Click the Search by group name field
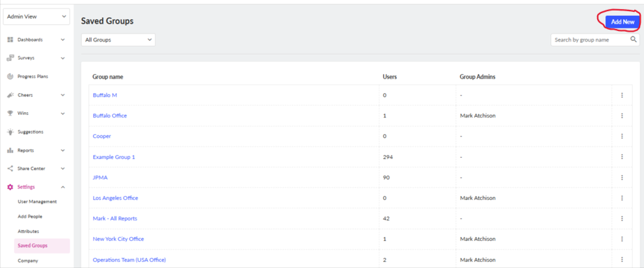 pos(590,40)
